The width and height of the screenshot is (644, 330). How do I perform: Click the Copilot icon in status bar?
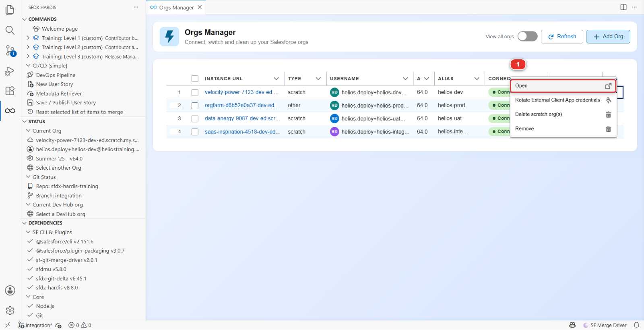tap(572, 325)
